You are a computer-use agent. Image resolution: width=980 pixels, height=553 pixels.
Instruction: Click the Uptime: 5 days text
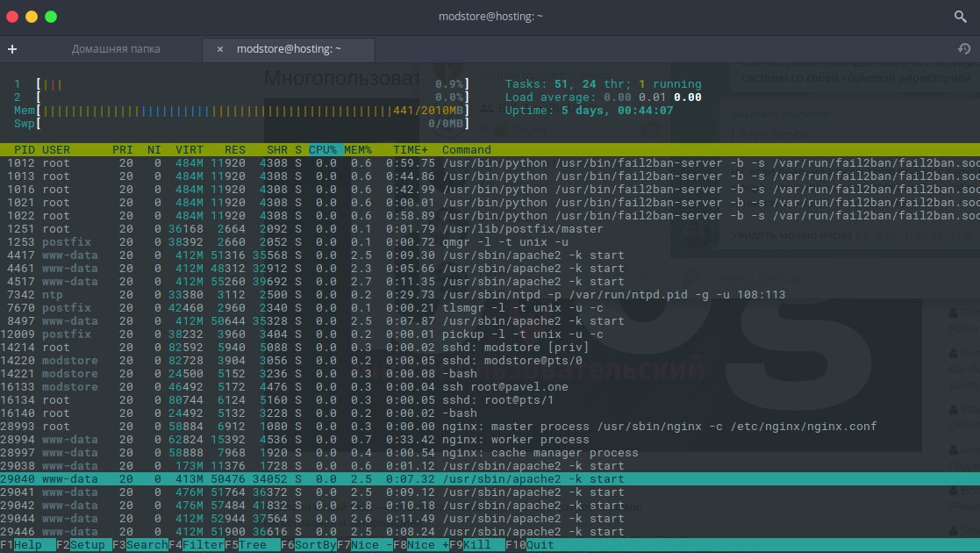589,111
